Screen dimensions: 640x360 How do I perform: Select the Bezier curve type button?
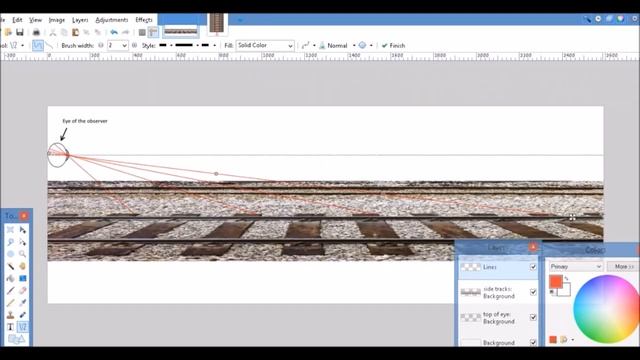click(49, 45)
